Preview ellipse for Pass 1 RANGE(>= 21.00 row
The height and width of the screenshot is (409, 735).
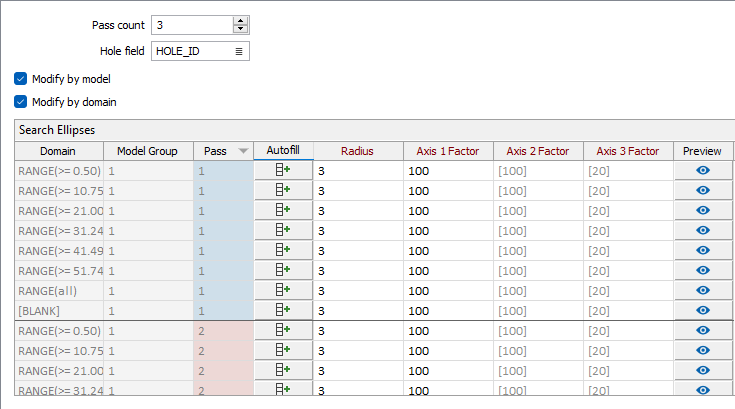pos(703,210)
